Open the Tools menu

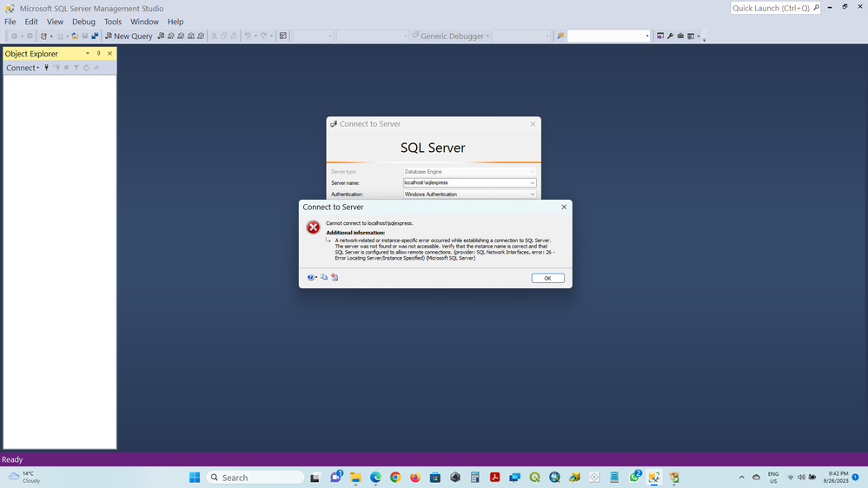(113, 22)
